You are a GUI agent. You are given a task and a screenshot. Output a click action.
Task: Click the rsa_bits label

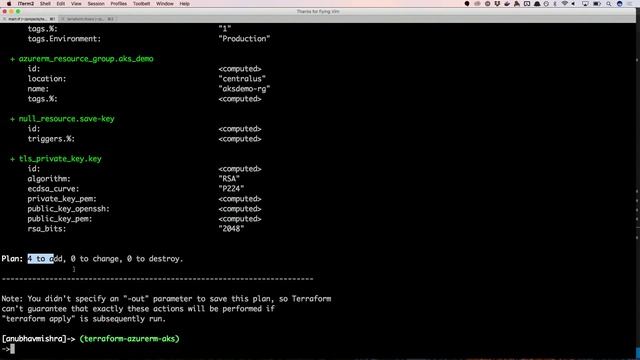pyautogui.click(x=47, y=229)
